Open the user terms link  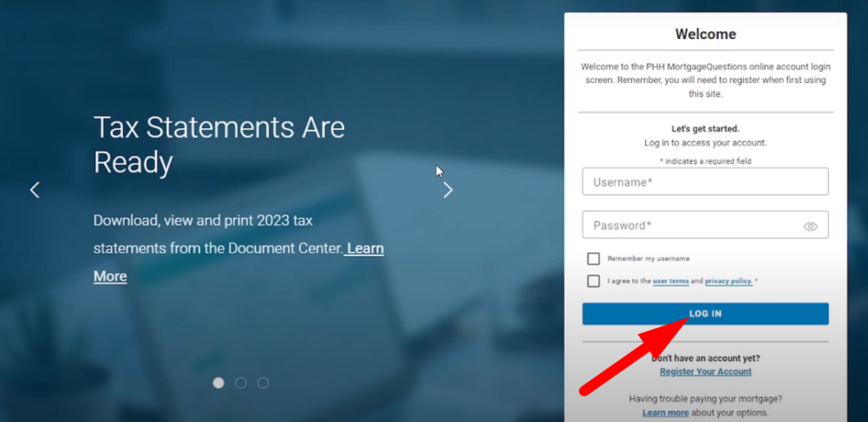(x=670, y=281)
